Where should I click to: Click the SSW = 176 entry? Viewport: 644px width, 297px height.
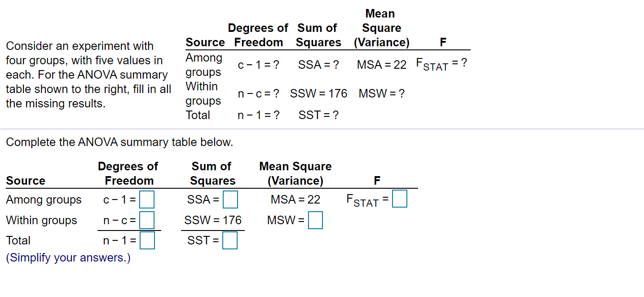pyautogui.click(x=213, y=220)
